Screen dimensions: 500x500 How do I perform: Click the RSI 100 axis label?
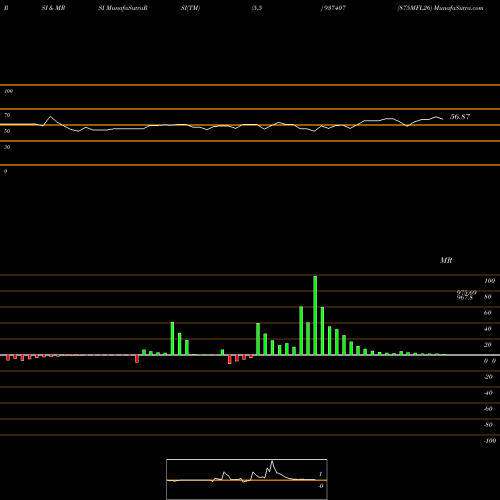point(9,91)
